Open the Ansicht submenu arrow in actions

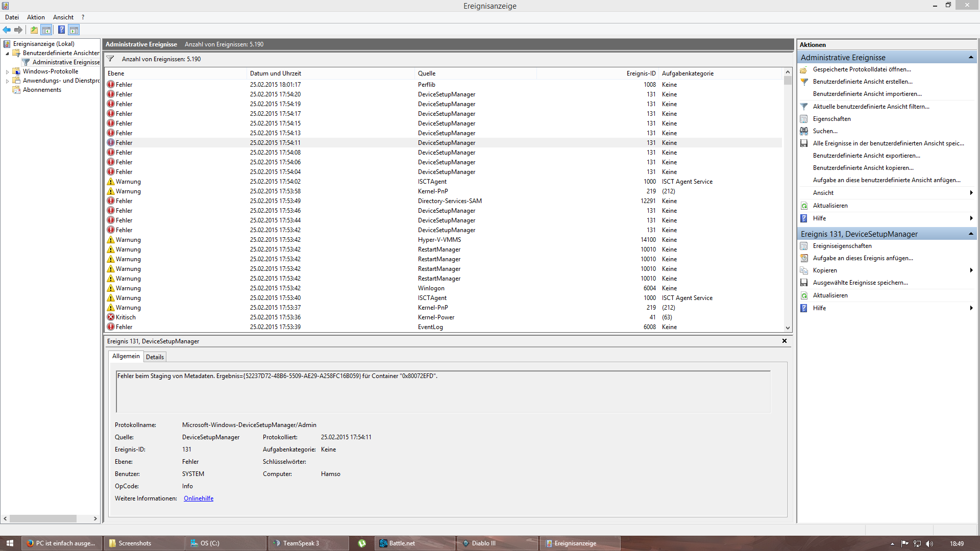(971, 193)
